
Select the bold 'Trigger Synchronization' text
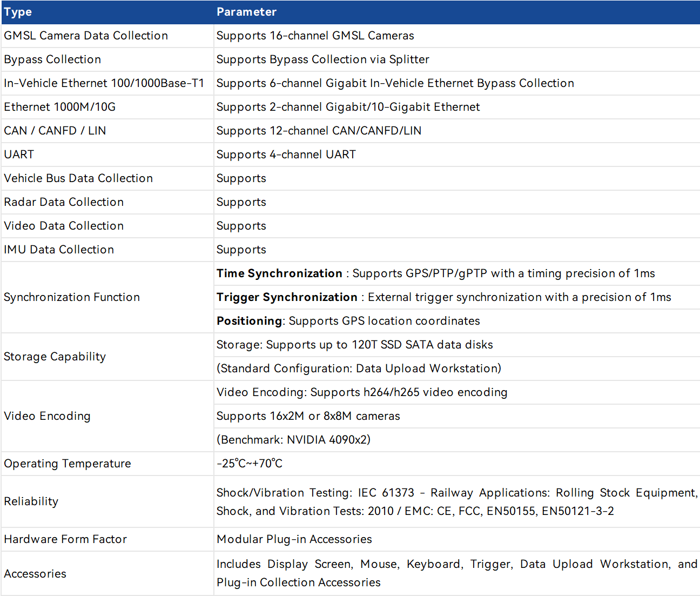click(x=287, y=297)
